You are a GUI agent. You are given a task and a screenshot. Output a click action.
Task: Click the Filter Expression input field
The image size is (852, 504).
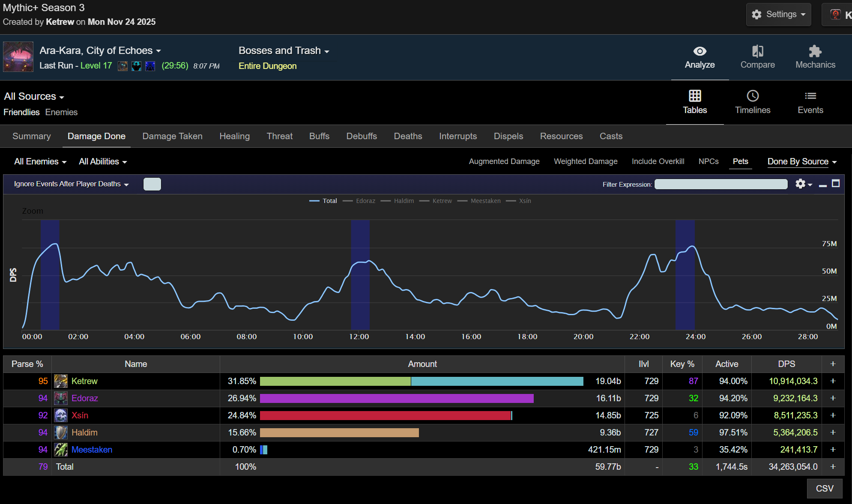coord(720,184)
